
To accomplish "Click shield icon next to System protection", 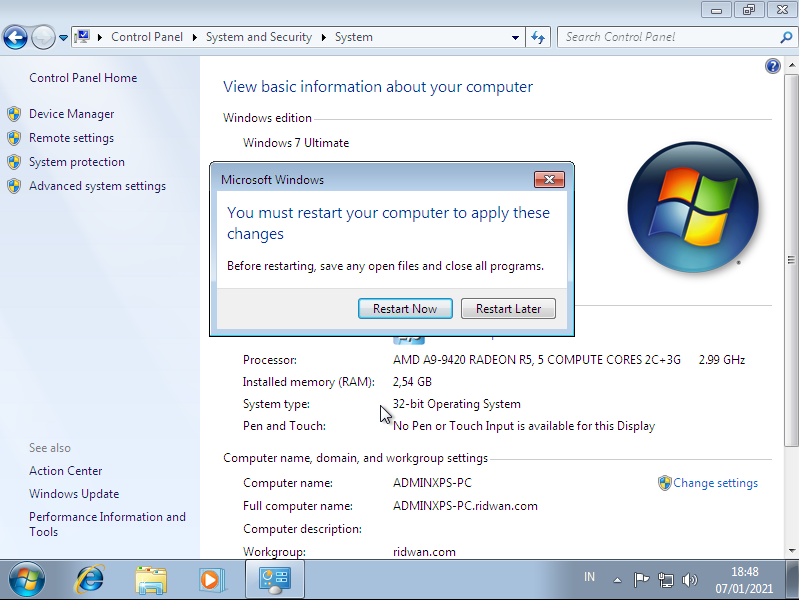I will [x=14, y=162].
